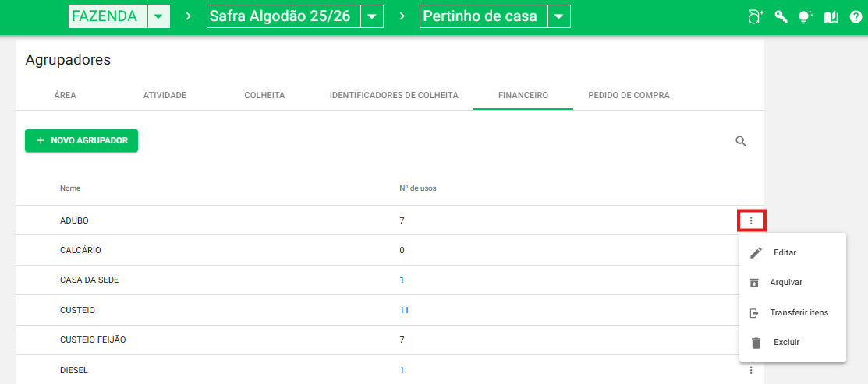Go to the Pedido de Compra tab
Screen dimensions: 868x384
(629, 95)
